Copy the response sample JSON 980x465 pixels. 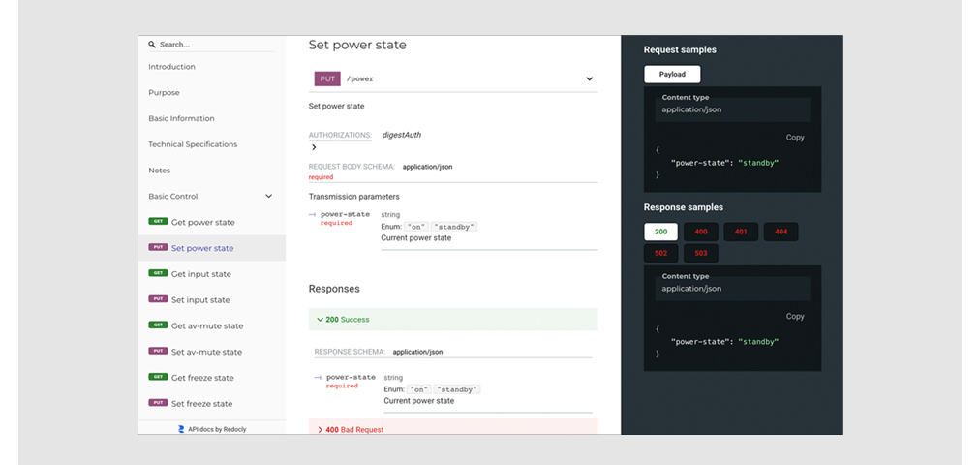point(795,317)
